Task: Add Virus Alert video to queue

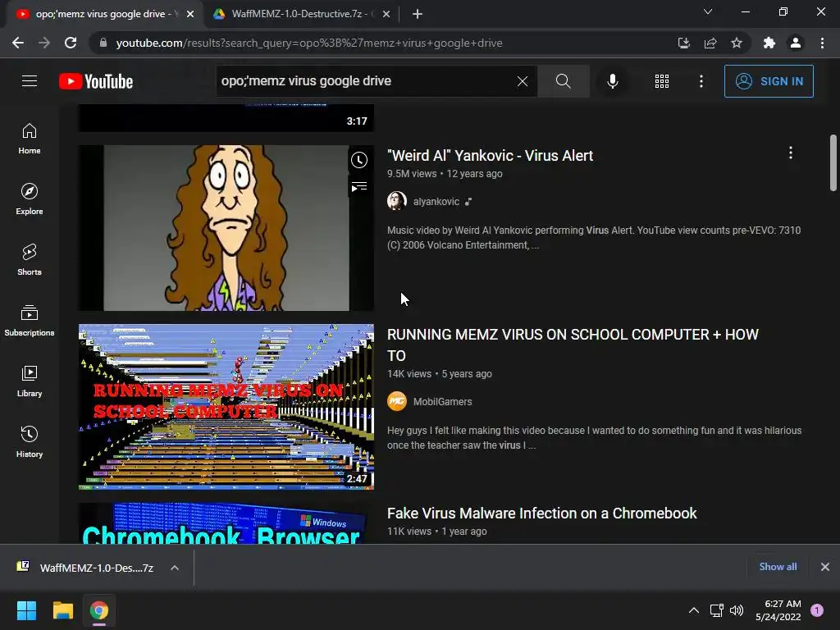Action: [x=359, y=186]
